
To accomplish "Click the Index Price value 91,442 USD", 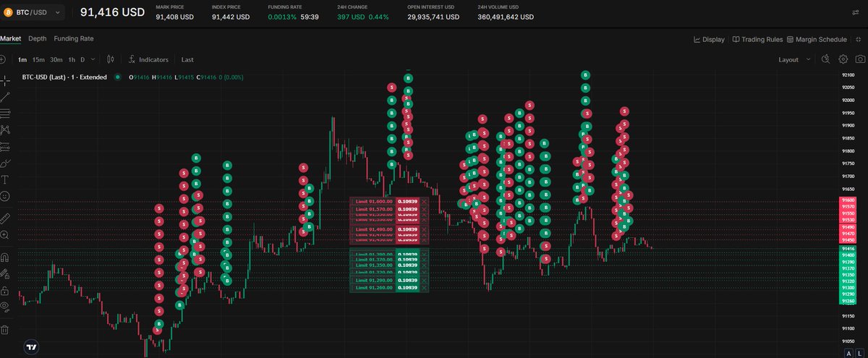I will click(x=231, y=17).
